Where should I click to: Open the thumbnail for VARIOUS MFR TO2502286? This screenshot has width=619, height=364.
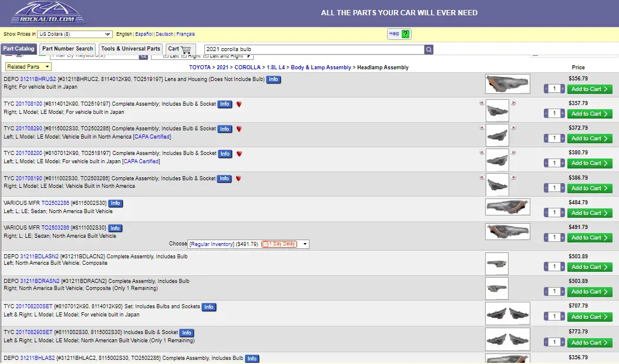click(x=507, y=207)
